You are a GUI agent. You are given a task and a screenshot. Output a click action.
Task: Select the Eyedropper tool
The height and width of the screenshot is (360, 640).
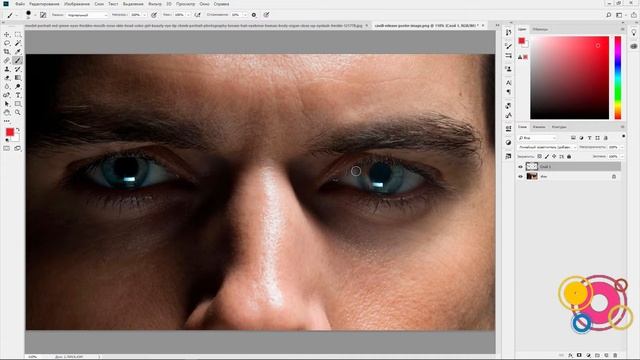click(x=18, y=52)
